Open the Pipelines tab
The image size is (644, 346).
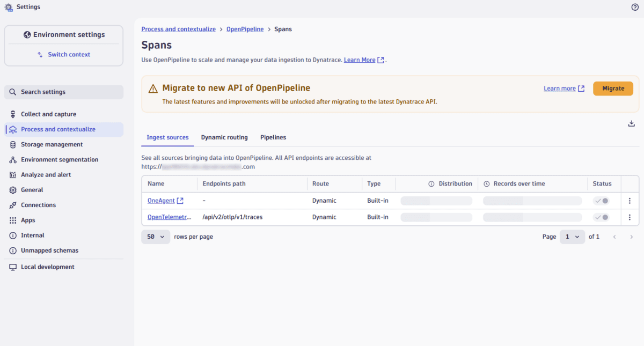(273, 137)
